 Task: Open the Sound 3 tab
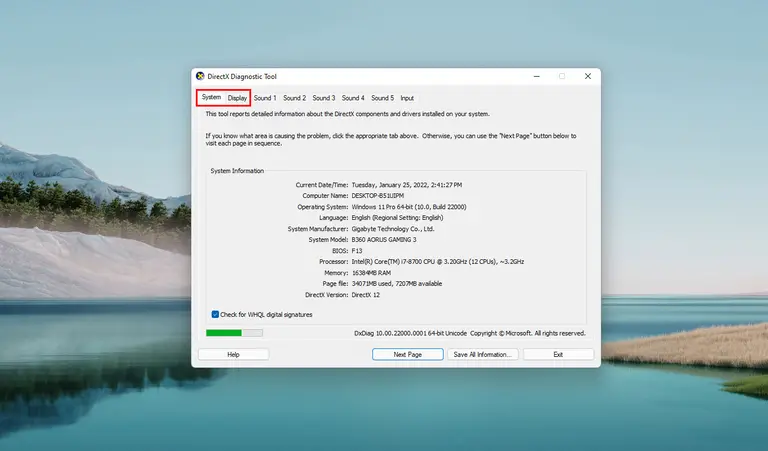tap(324, 98)
